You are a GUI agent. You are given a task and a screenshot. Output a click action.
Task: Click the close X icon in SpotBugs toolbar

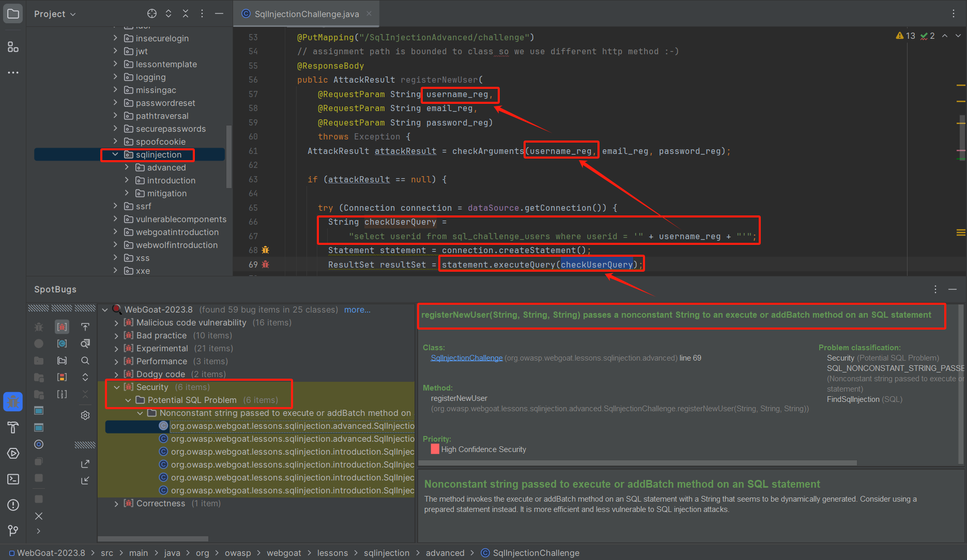pos(39,516)
